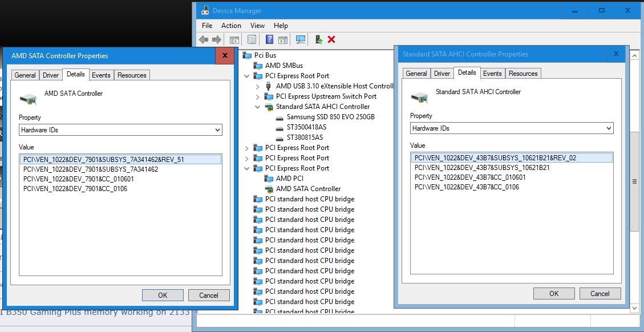Screen dimensions: 644x332
Task: Expand the collapsed Root Port above the AMD PCI parent
Action: coord(246,158)
